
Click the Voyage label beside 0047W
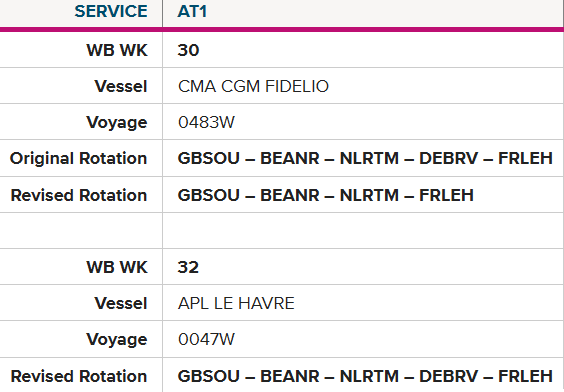pos(117,339)
